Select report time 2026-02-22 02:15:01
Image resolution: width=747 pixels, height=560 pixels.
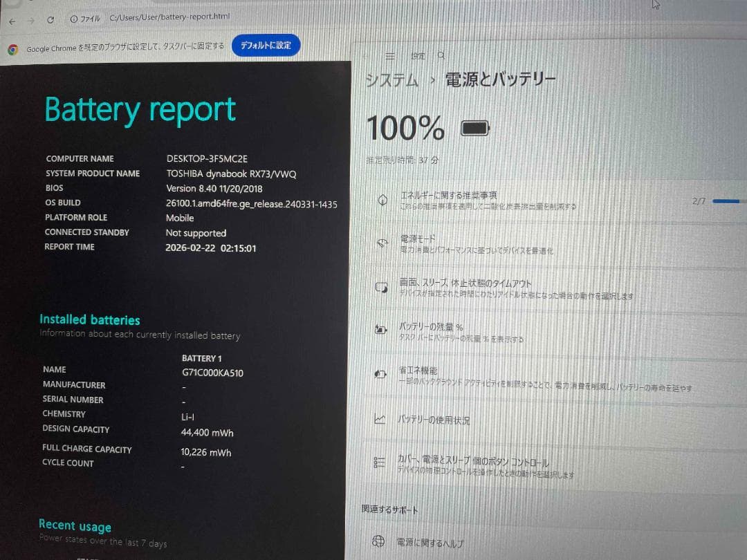[x=210, y=248]
